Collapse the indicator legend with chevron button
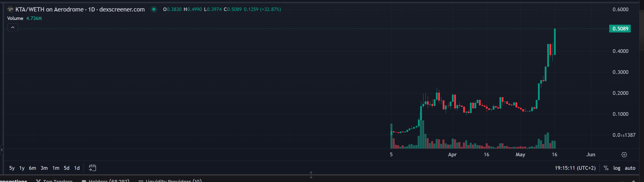Image resolution: width=644 pixels, height=182 pixels. point(13,27)
